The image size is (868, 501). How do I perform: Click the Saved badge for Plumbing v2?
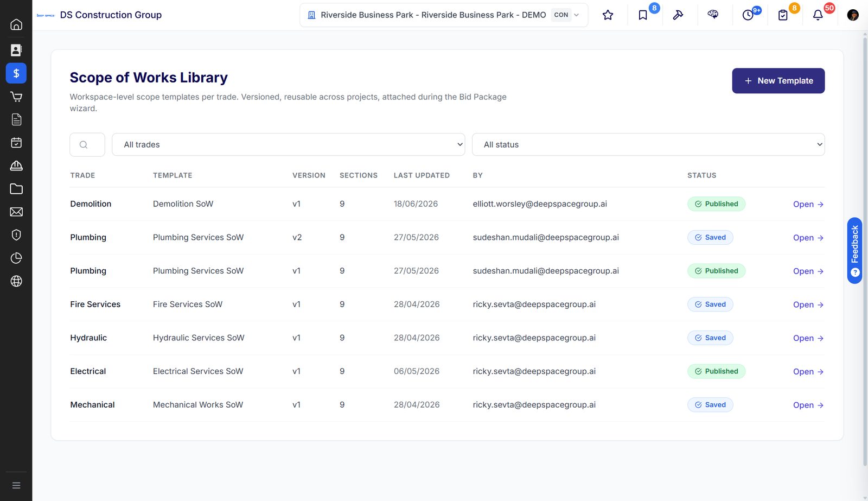point(710,237)
